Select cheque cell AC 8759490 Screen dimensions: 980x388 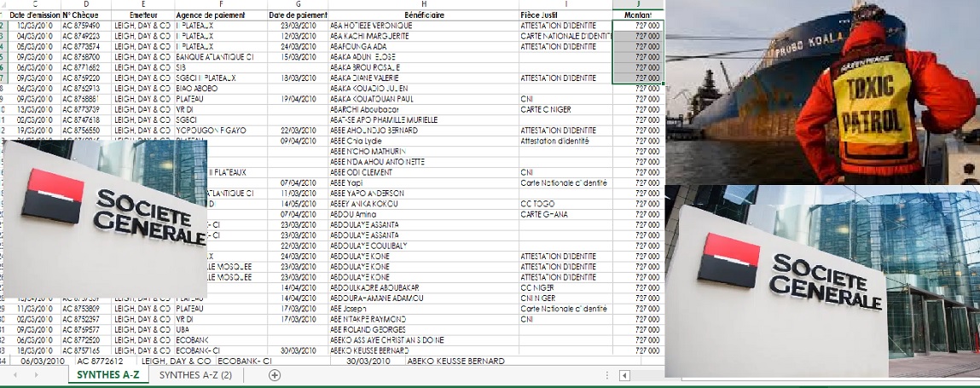point(86,26)
